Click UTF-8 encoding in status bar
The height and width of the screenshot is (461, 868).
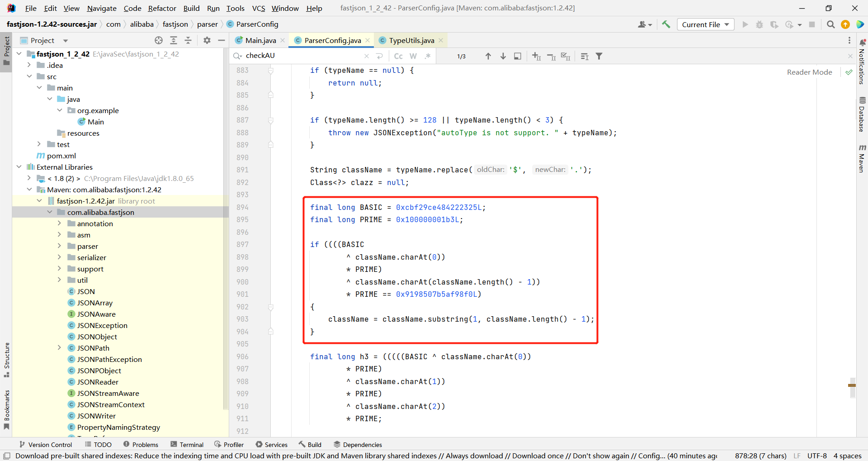pyautogui.click(x=817, y=456)
